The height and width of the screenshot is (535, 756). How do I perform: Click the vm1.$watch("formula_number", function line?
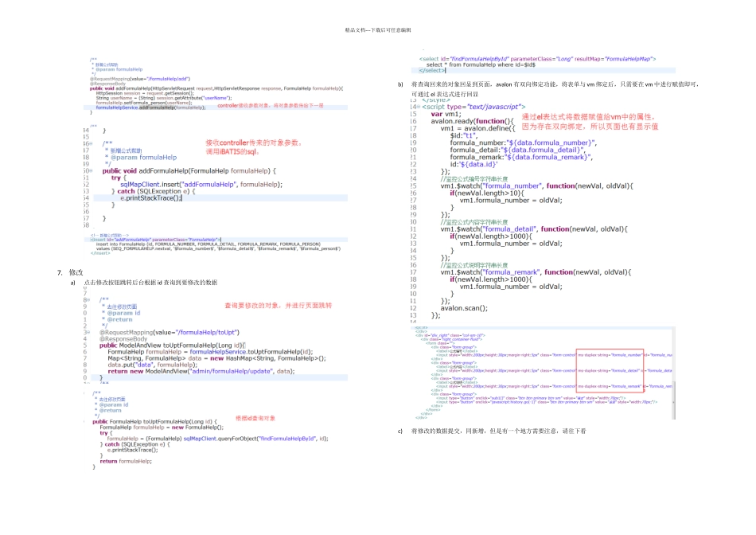pyautogui.click(x=536, y=185)
